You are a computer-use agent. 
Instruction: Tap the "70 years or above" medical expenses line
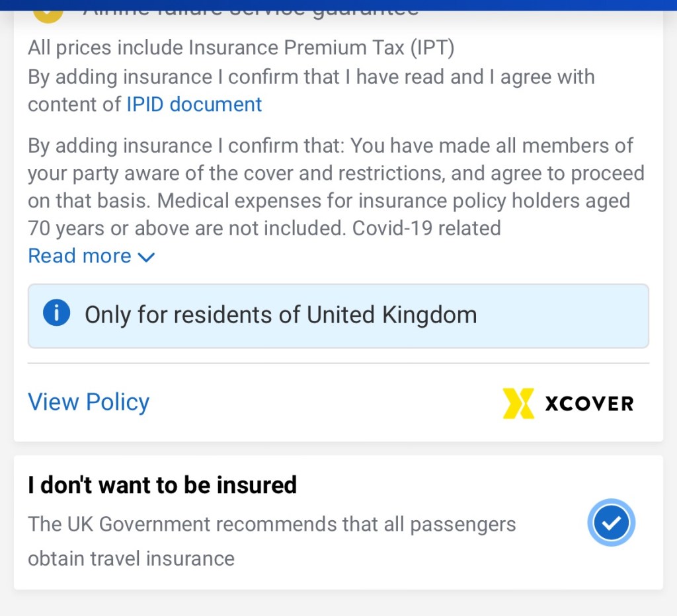tap(264, 228)
